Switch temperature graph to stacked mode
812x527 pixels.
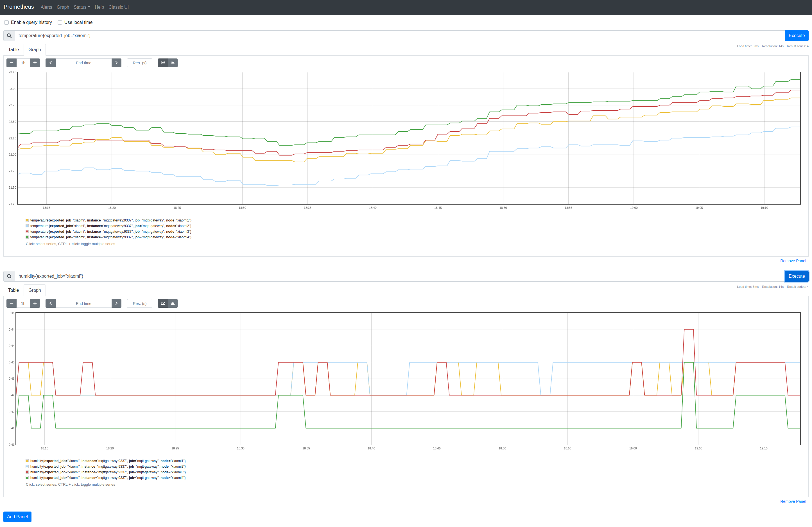pos(173,63)
